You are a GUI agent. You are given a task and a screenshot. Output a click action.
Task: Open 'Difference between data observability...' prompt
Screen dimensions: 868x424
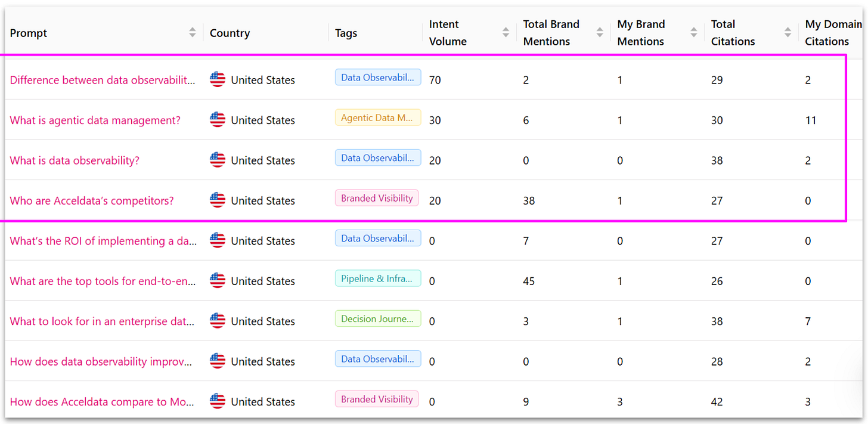103,80
